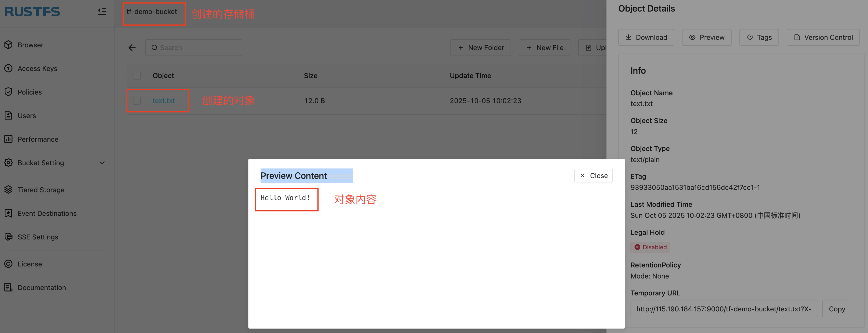Go back using the left arrow icon
This screenshot has height=333, width=868.
point(132,48)
